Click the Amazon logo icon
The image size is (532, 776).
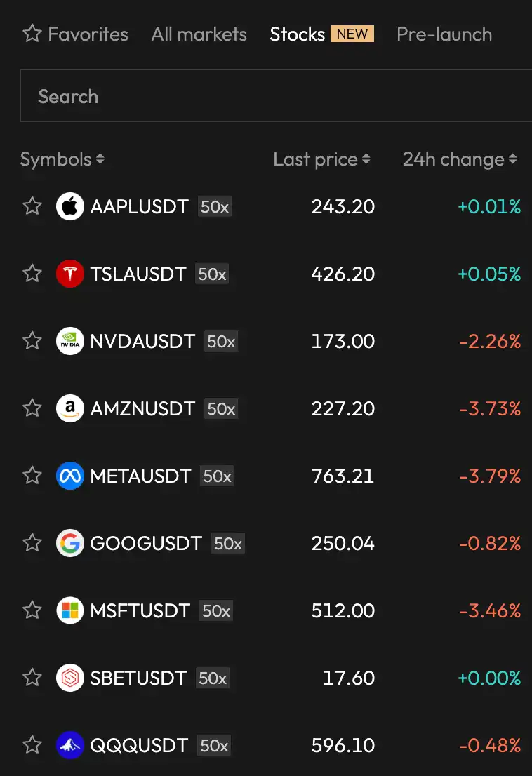coord(69,409)
